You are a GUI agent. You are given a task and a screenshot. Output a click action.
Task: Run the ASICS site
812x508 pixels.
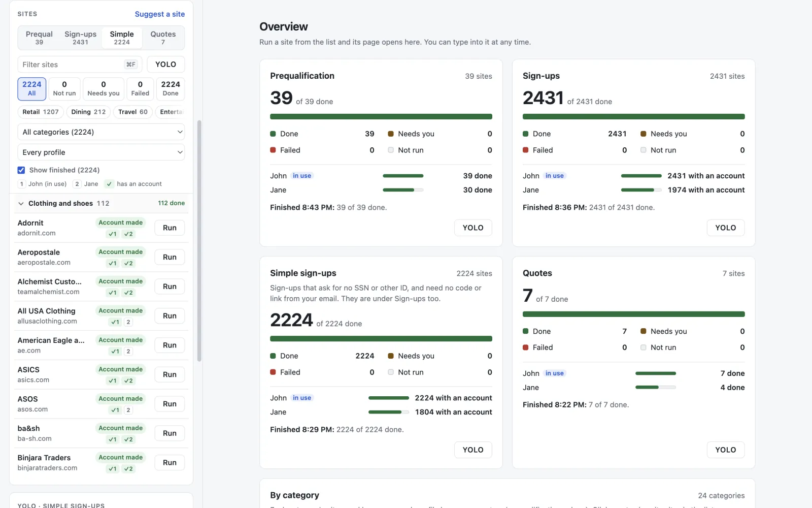click(x=170, y=374)
